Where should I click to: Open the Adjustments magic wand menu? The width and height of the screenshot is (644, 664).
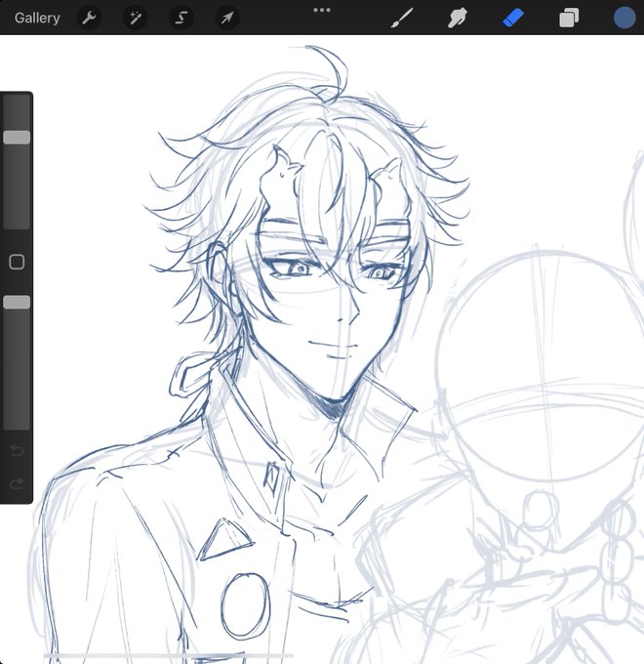(x=135, y=18)
